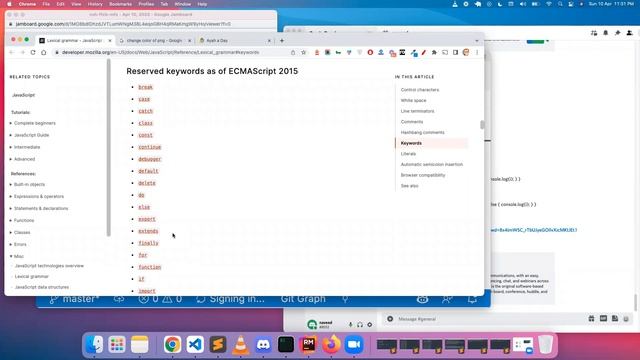Expand Statements & declarations section
The image size is (640, 360).
(40, 208)
